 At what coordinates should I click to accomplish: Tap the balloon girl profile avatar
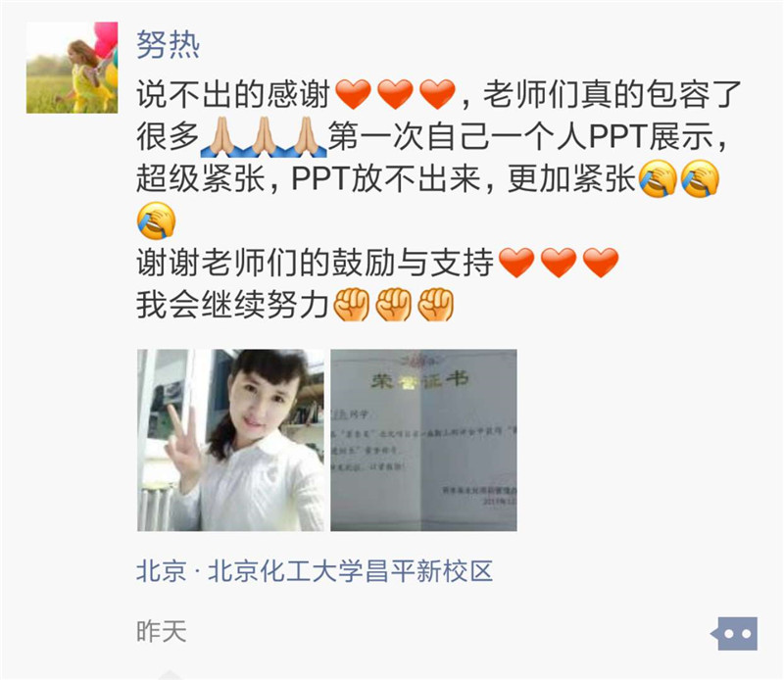[x=72, y=68]
